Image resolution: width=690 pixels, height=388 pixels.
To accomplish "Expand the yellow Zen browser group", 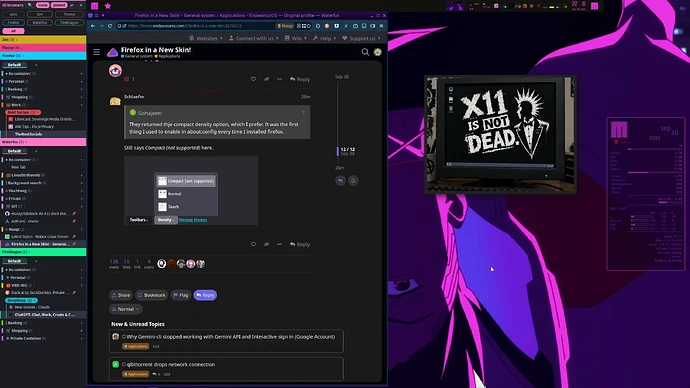I will click(43, 40).
